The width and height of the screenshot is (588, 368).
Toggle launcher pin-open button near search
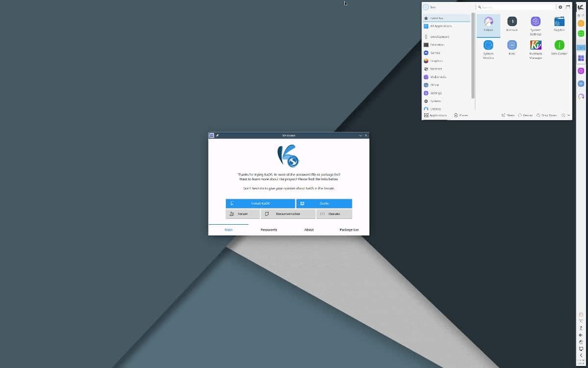(x=568, y=7)
